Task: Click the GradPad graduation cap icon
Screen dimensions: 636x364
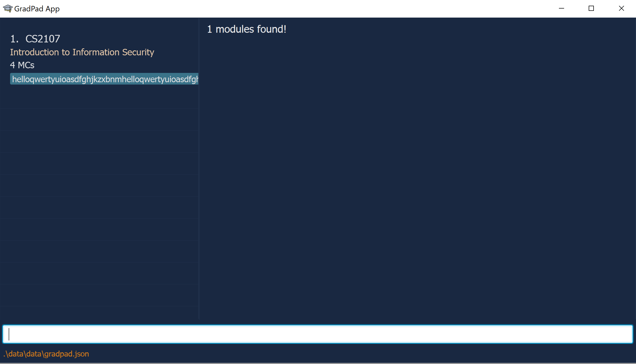Action: (x=8, y=9)
